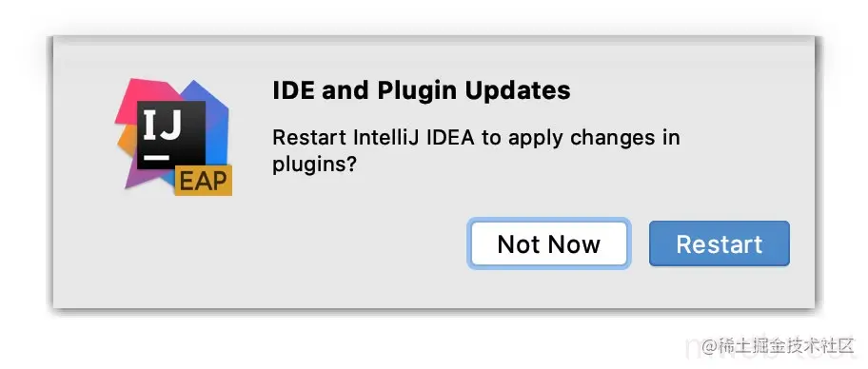Screen dimensions: 868x369
Task: Click the white IJ letters in logo
Action: point(162,125)
